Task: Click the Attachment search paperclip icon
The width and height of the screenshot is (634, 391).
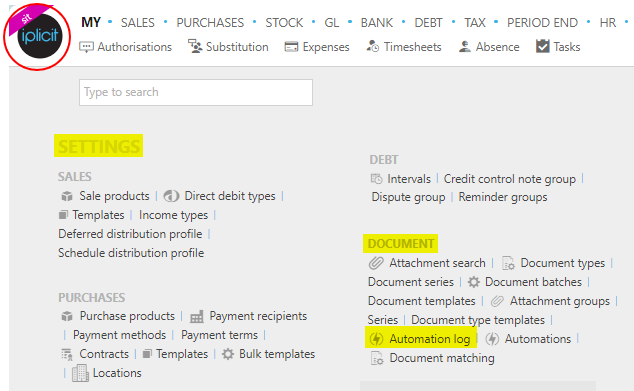Action: [376, 263]
